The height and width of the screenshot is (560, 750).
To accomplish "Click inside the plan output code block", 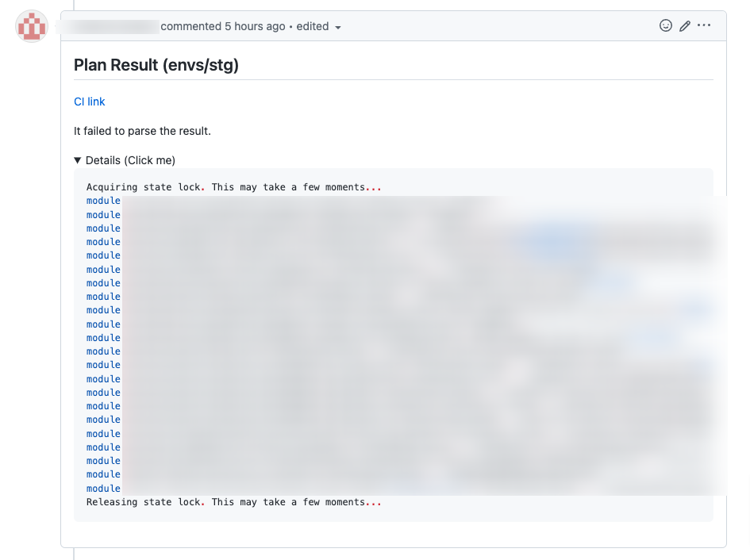I will 397,341.
